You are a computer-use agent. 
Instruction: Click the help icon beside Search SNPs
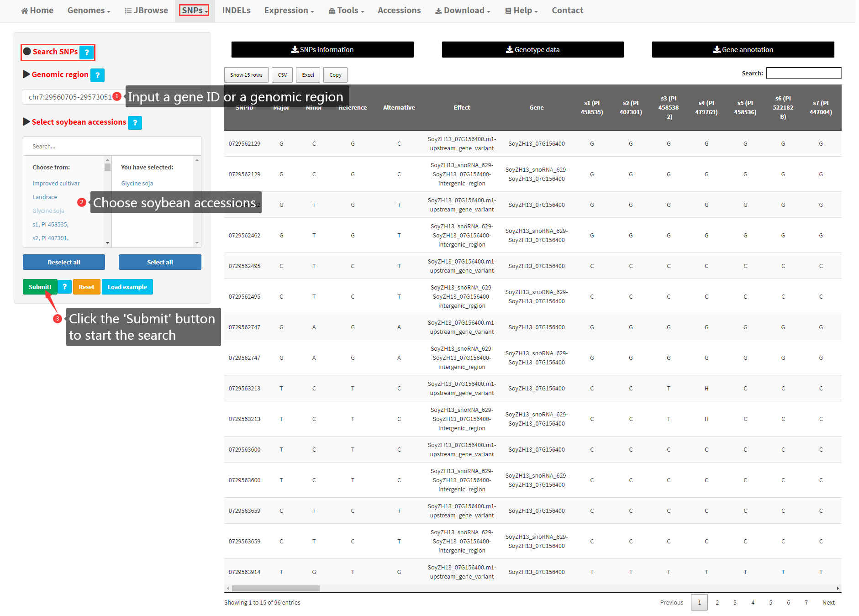(x=86, y=53)
